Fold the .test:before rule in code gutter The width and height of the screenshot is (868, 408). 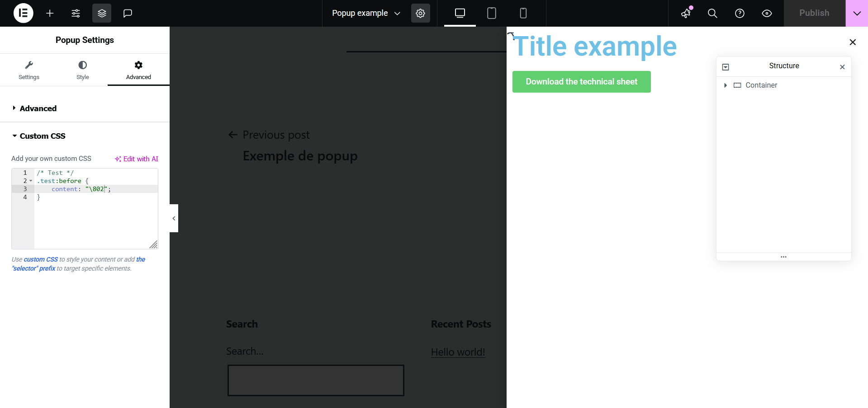click(x=31, y=181)
